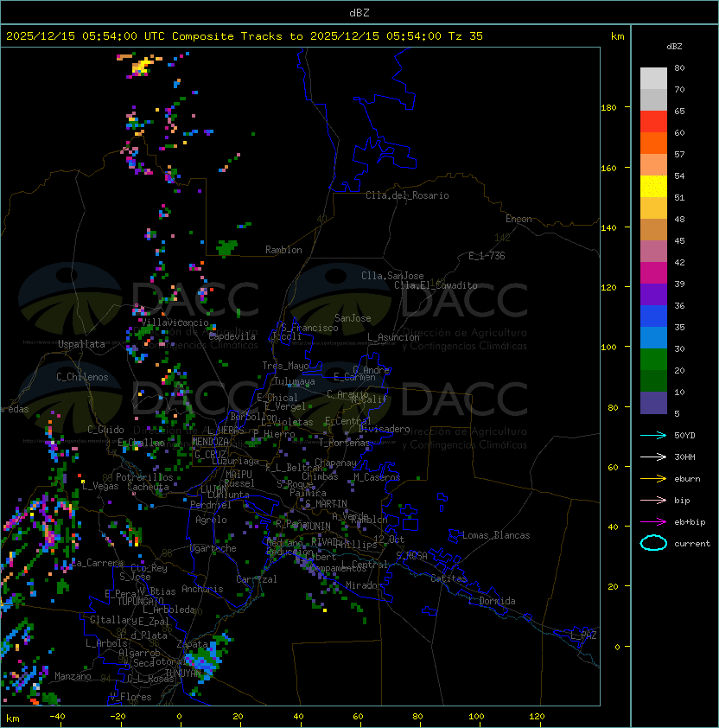Viewport: 719px width, 728px height.
Task: Click the magenta eb+bip arrow legend icon
Action: point(653,522)
